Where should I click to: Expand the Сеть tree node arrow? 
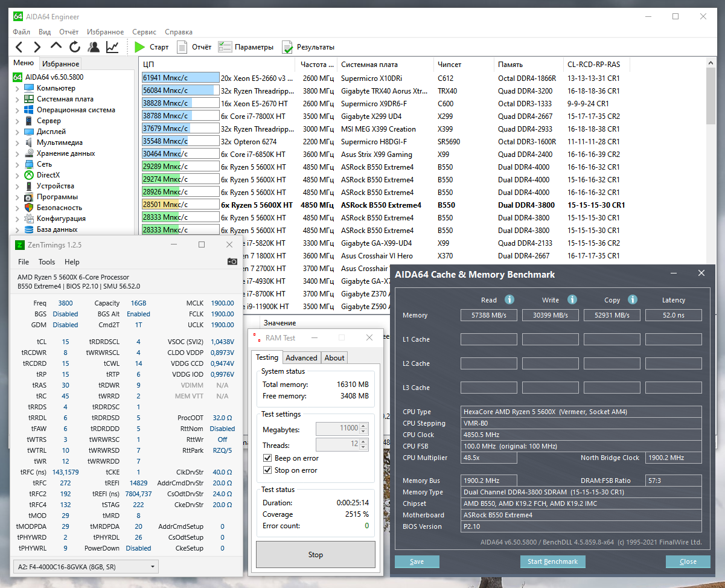click(x=17, y=164)
